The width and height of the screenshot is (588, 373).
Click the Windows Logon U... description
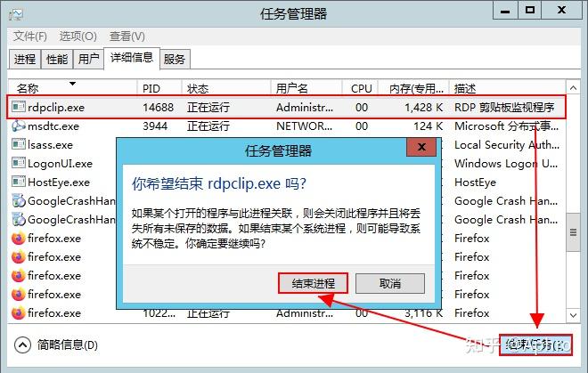[x=506, y=164]
